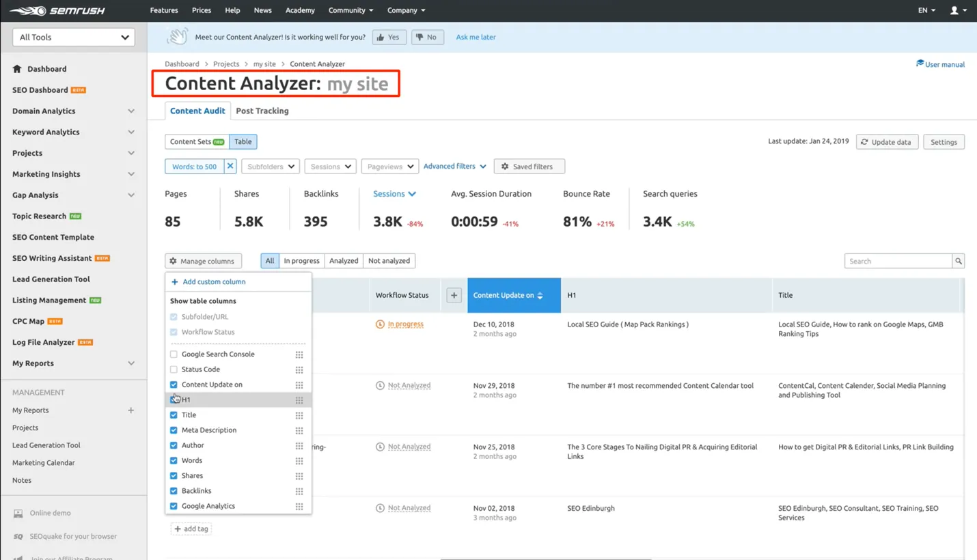
Task: Uncheck the Title column checkbox
Action: point(174,415)
